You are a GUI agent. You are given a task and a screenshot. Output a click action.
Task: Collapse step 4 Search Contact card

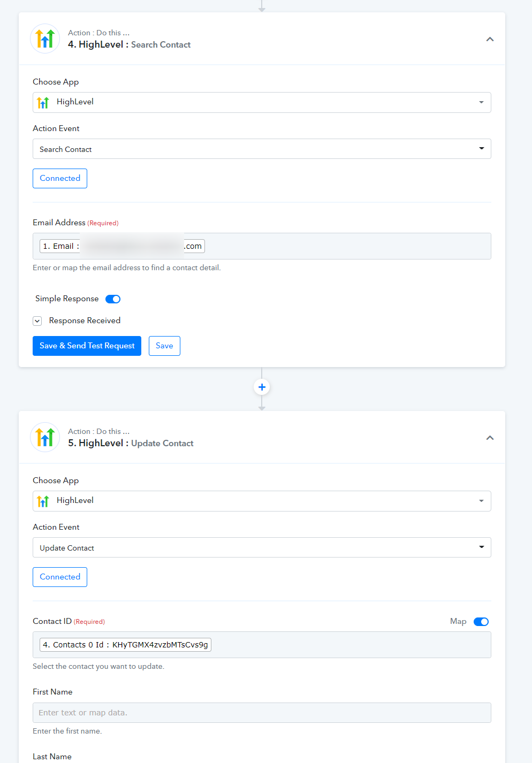490,39
